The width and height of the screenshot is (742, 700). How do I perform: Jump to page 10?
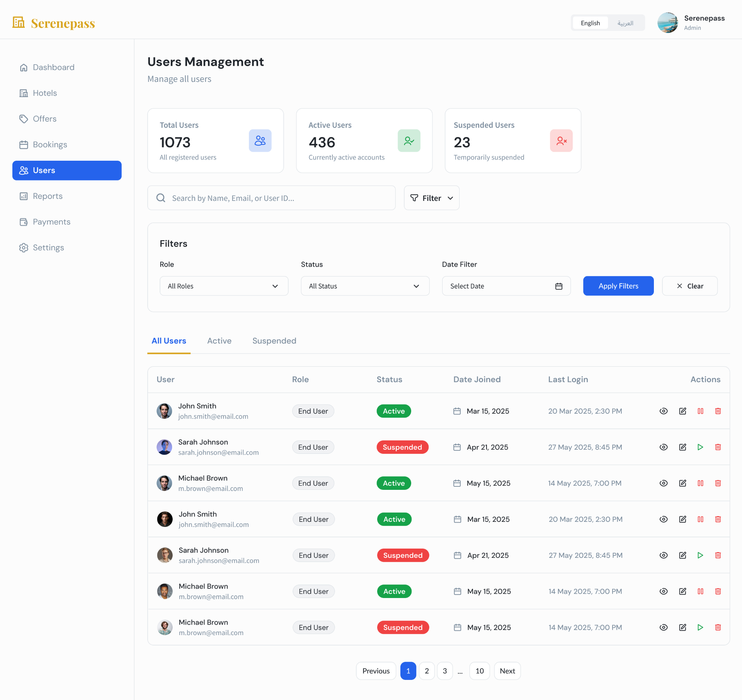pos(480,671)
